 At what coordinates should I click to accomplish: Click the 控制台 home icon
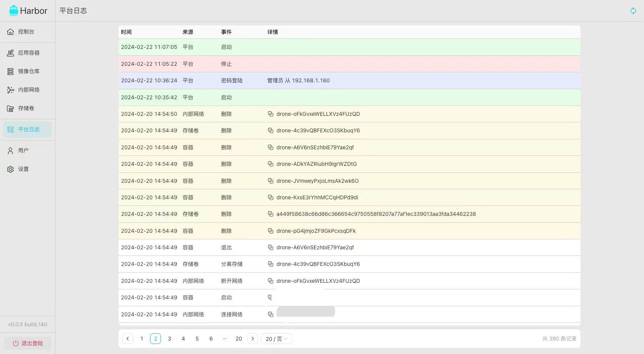pyautogui.click(x=10, y=32)
